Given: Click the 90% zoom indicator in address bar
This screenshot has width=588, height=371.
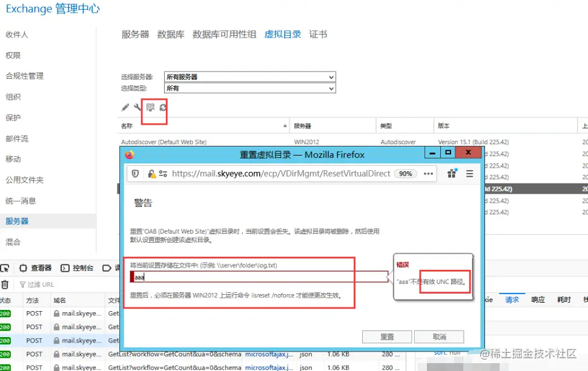Looking at the screenshot, I should (x=405, y=174).
